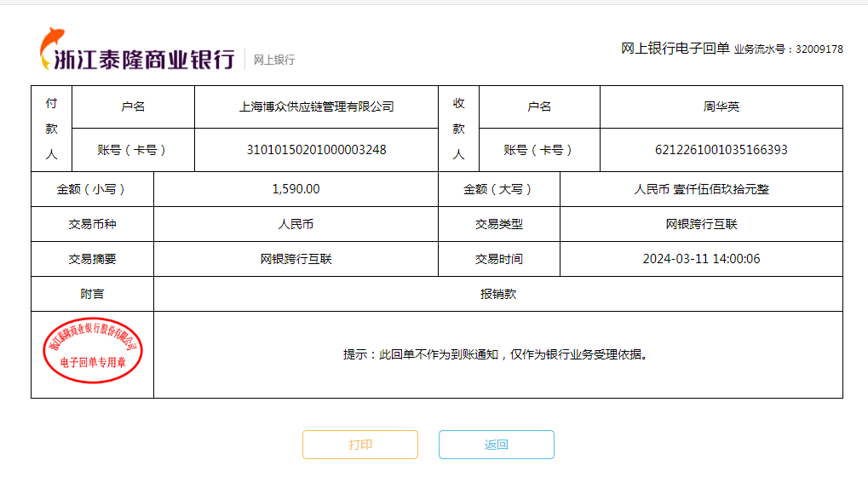868x477 pixels.
Task: Select payer account number 31010150201000003248
Action: pyautogui.click(x=316, y=150)
